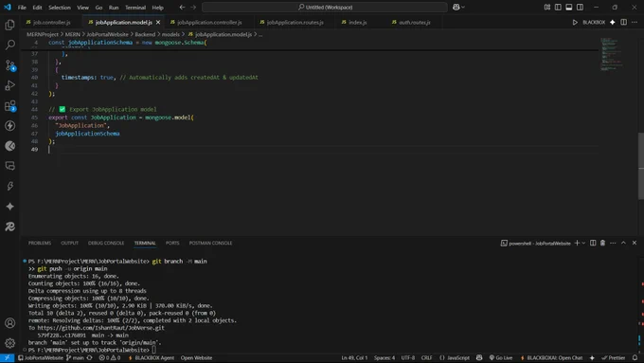644x363 pixels.
Task: Click the models breadcrumb segment
Action: pyautogui.click(x=170, y=34)
